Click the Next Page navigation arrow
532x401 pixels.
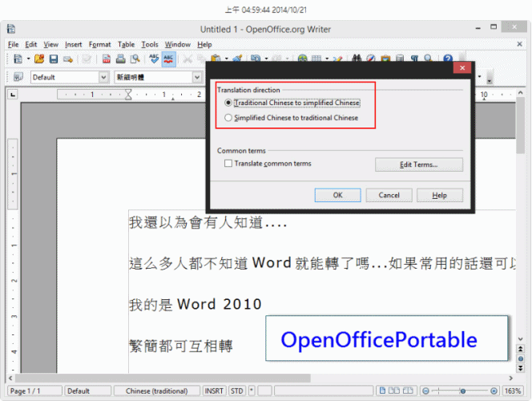(521, 368)
